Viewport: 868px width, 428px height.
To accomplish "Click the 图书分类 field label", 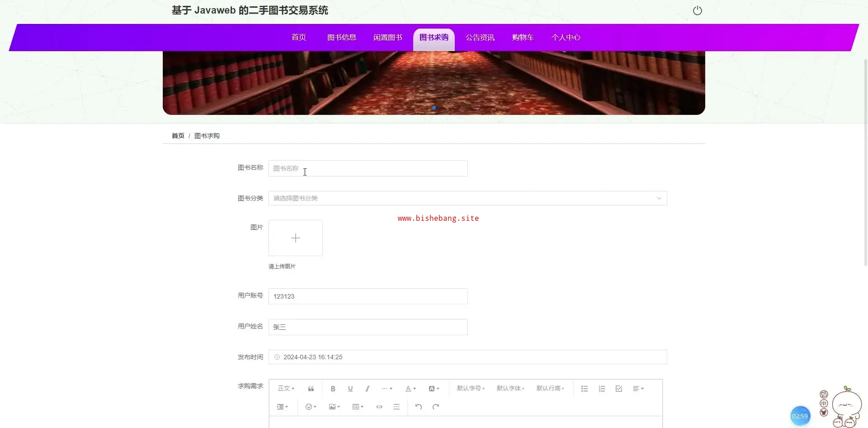I will 250,198.
